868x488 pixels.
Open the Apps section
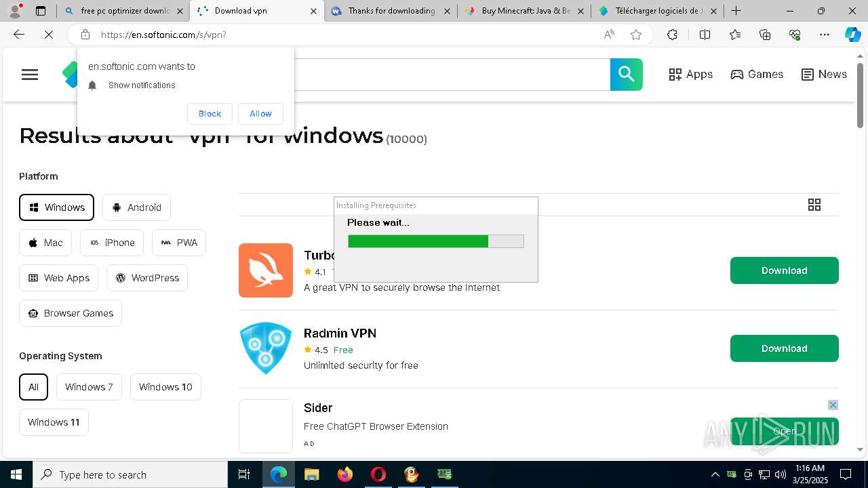690,75
